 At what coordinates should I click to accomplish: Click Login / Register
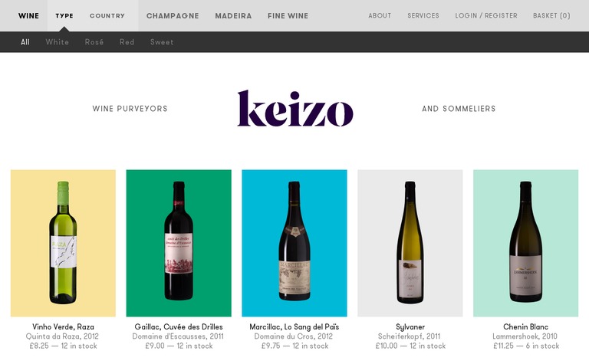click(x=486, y=15)
